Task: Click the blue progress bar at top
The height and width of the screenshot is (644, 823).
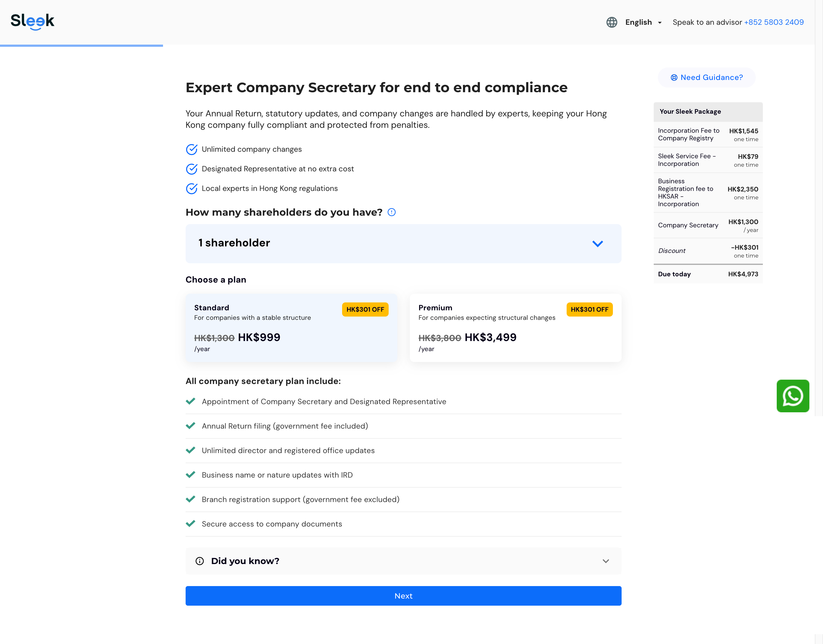Action: [81, 46]
